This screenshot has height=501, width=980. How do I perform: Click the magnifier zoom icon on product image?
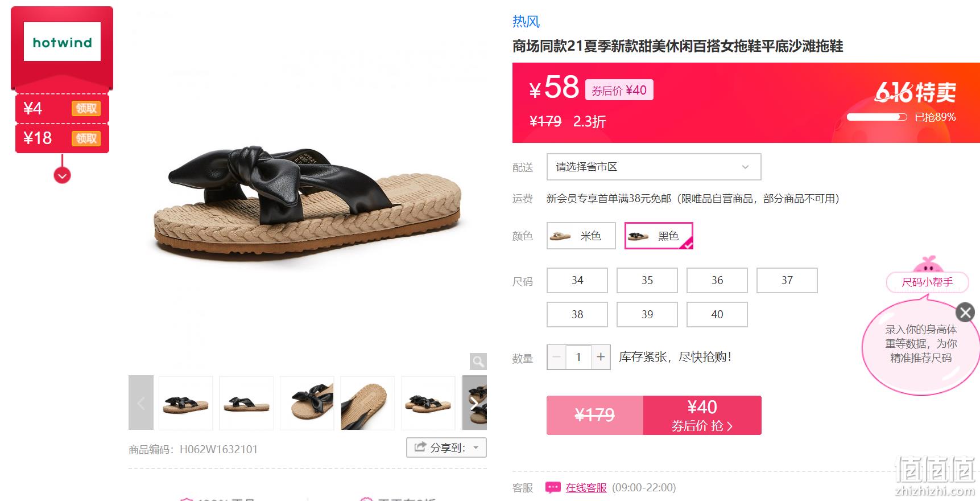478,361
